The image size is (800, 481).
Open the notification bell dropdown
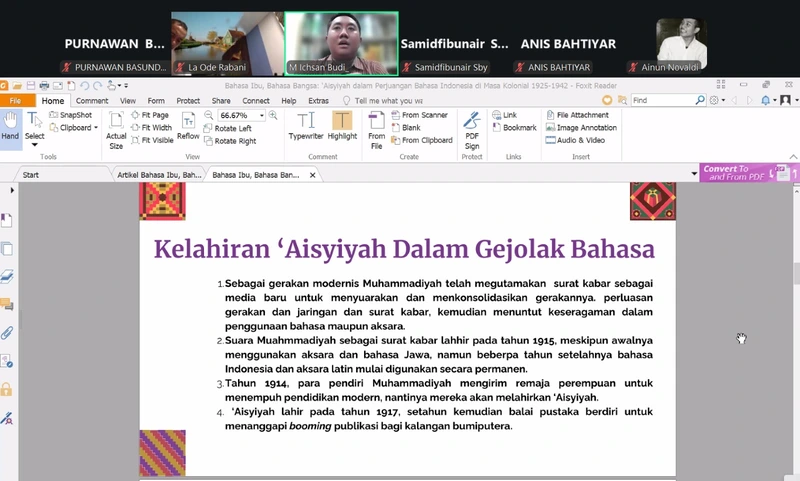click(767, 100)
